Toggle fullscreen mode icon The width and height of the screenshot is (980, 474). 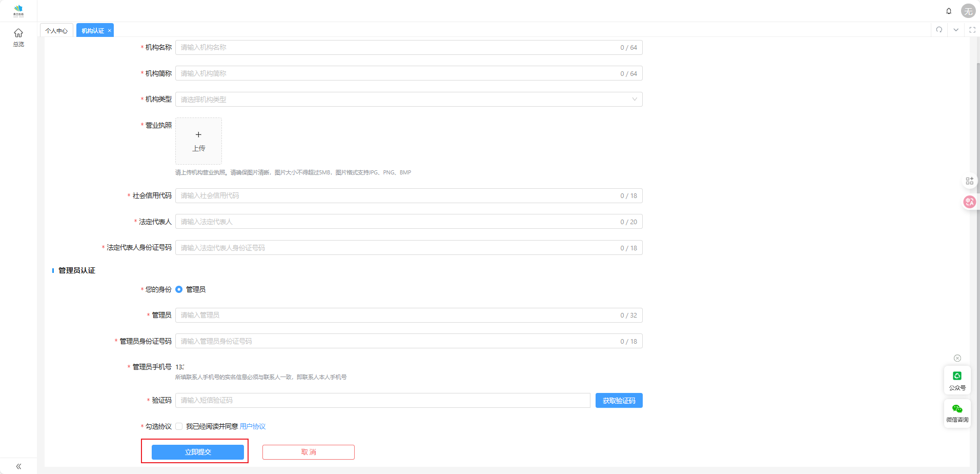pos(972,30)
